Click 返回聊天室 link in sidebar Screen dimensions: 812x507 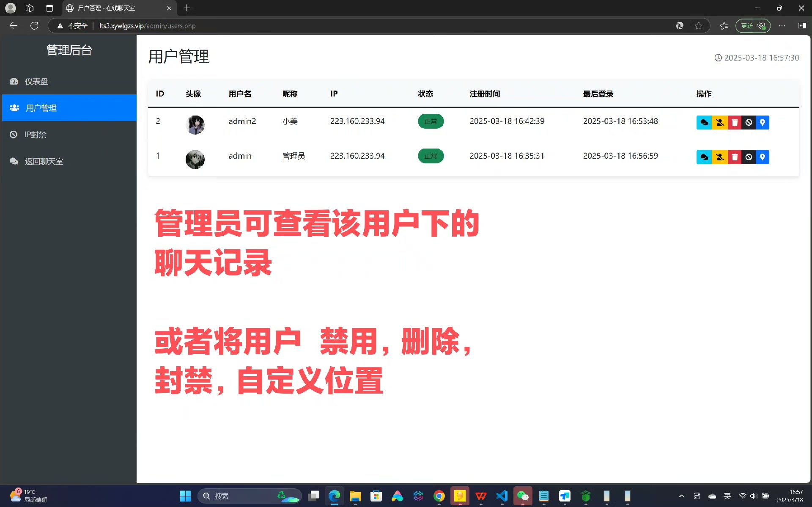44,161
